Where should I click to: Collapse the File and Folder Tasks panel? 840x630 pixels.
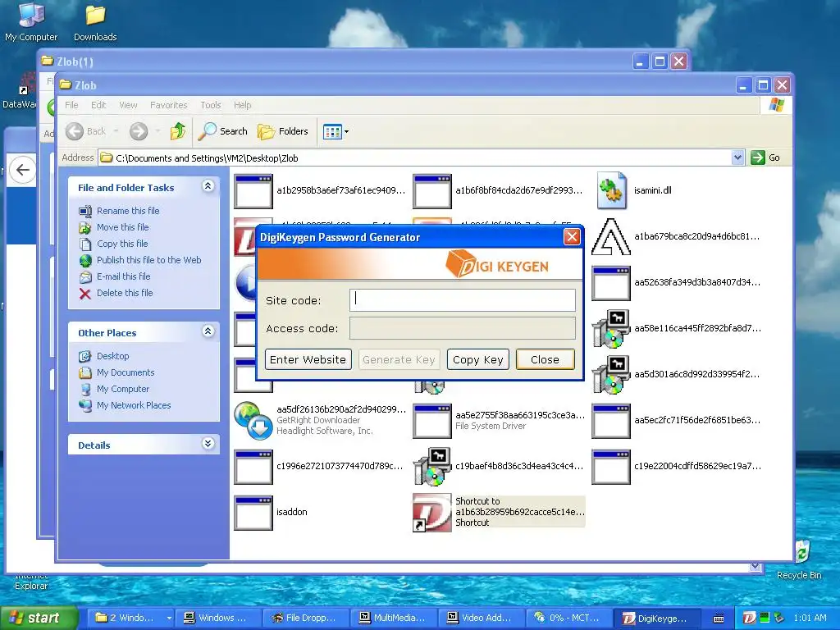tap(208, 186)
